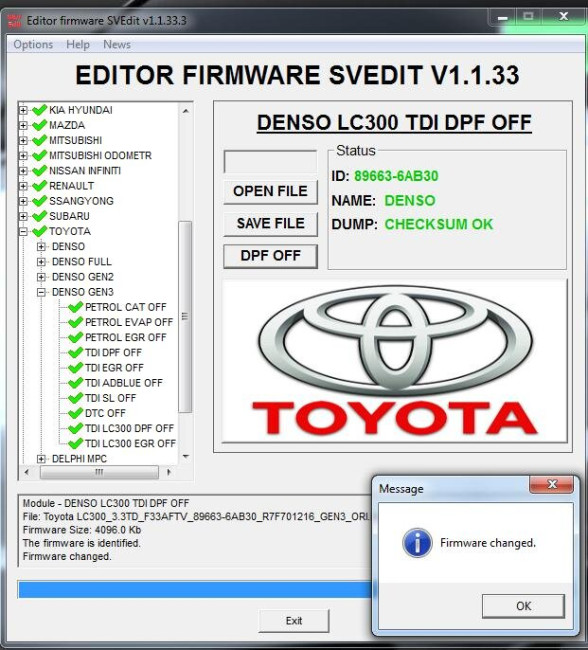Click checkmark icon of TDI DPF OFF
The image size is (588, 650).
[75, 352]
